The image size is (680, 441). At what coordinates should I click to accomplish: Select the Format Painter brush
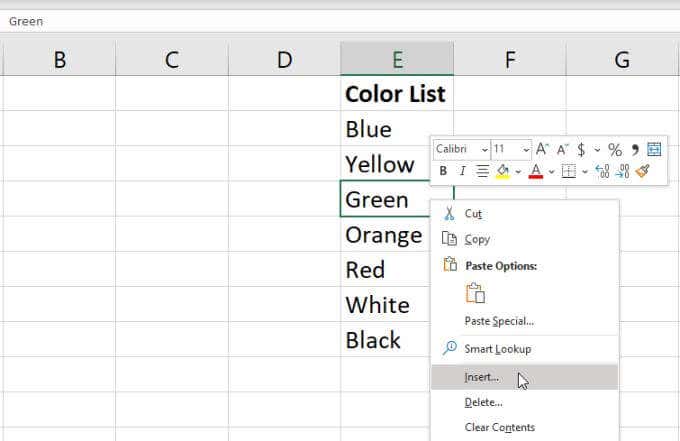642,171
